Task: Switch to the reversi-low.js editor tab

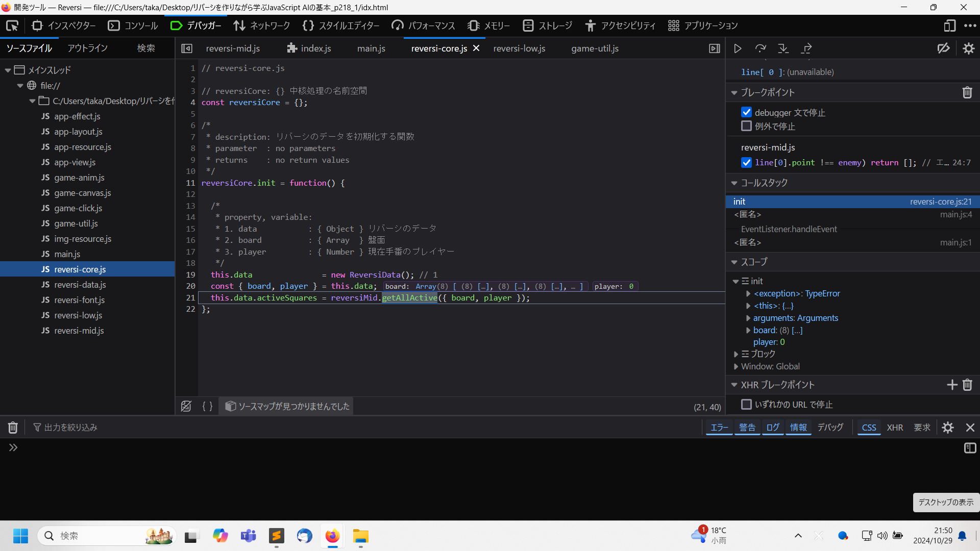Action: (x=519, y=48)
